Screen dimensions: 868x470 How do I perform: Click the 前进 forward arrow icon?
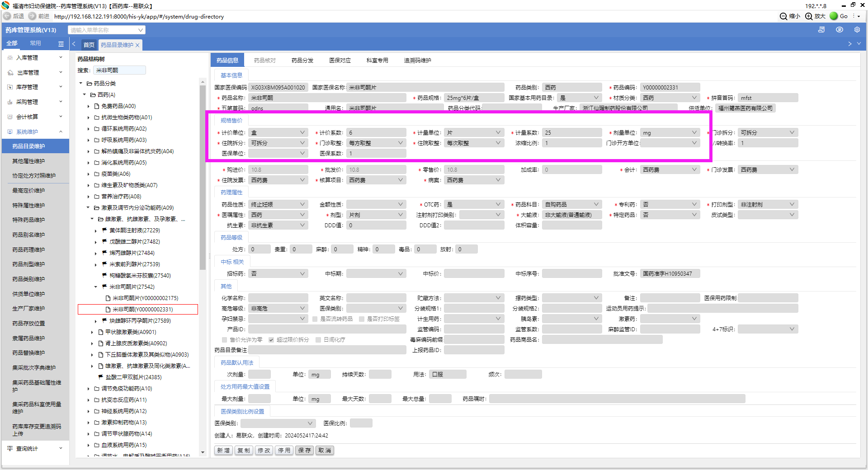[32, 16]
